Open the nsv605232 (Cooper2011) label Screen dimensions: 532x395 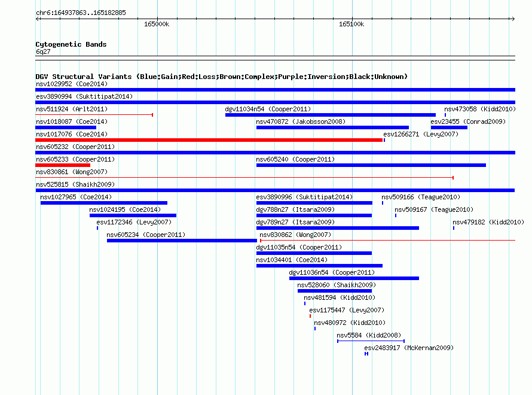point(75,147)
